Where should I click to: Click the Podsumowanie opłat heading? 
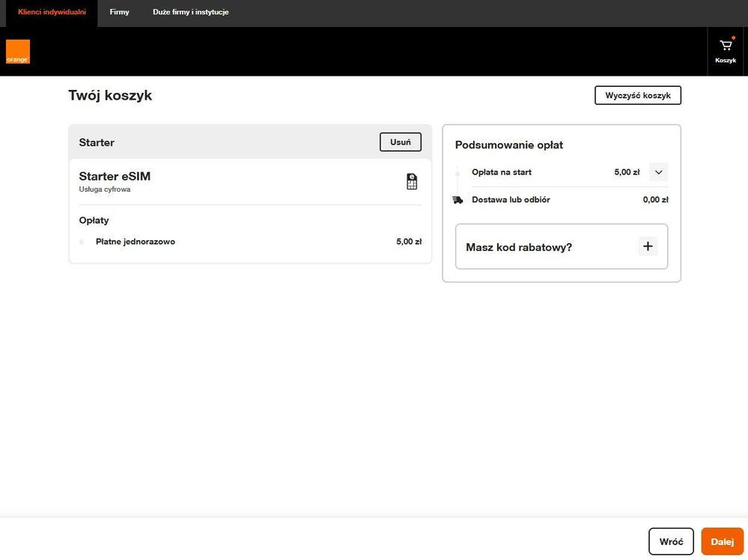pyautogui.click(x=509, y=145)
